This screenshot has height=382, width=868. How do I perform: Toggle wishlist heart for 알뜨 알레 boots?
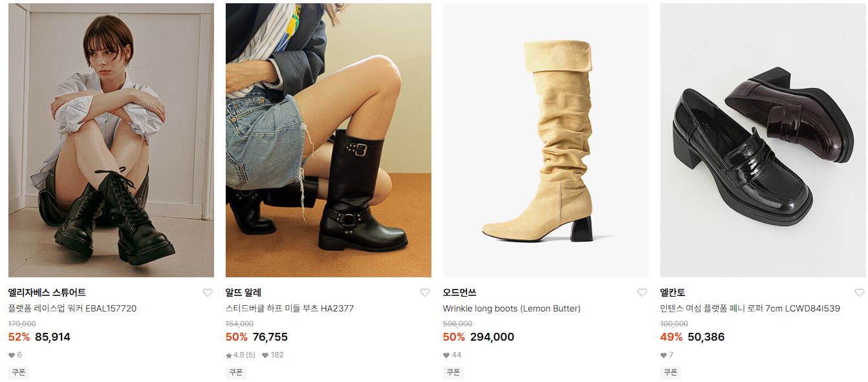point(425,293)
